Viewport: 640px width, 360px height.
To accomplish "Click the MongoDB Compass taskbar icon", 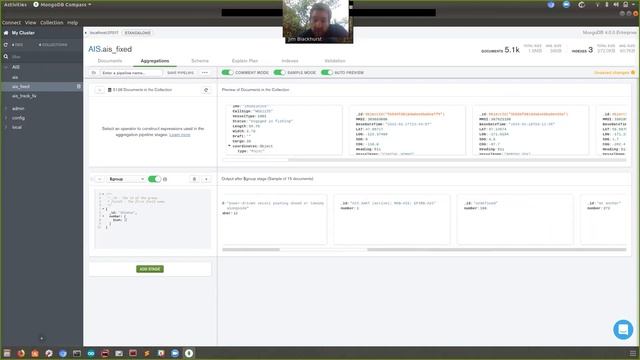I will click(189, 353).
